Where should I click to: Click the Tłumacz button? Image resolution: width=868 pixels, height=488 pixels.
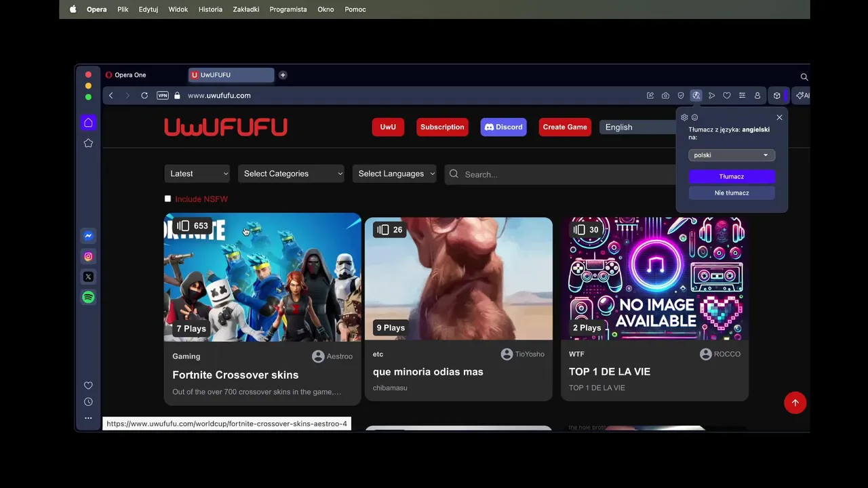[x=732, y=176]
